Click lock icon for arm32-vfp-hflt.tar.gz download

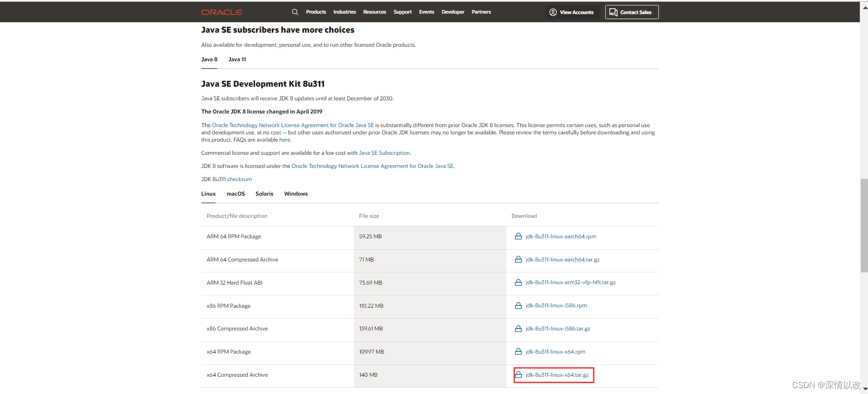pyautogui.click(x=518, y=282)
